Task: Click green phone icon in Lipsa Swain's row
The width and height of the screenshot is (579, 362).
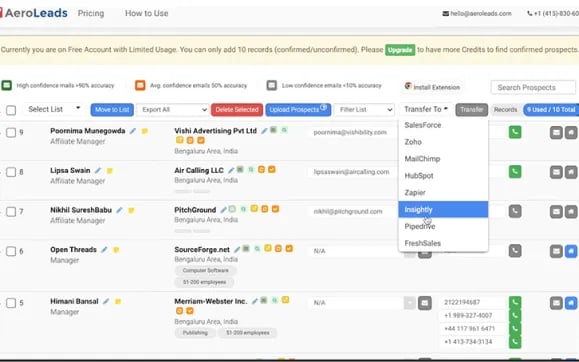Action: pyautogui.click(x=515, y=172)
